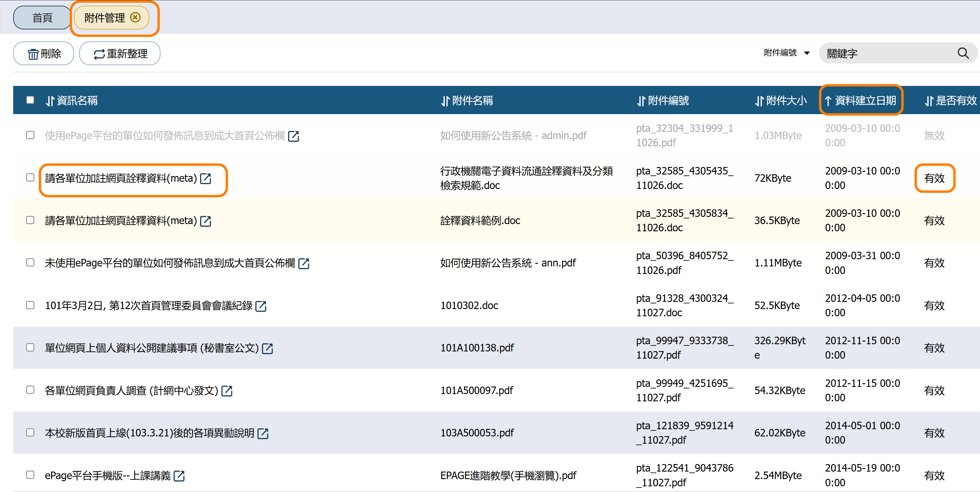980x492 pixels.
Task: Toggle the select-all header checkbox
Action: [x=30, y=100]
